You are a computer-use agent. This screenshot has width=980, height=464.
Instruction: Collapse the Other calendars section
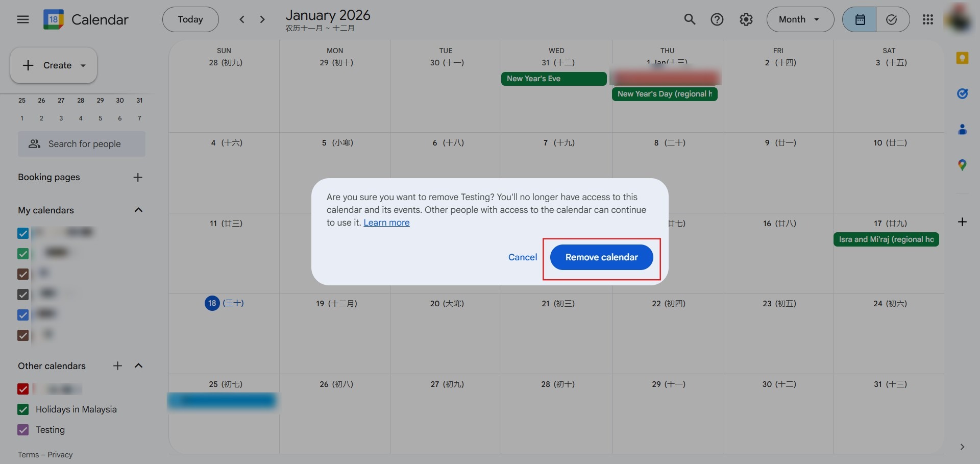click(138, 366)
